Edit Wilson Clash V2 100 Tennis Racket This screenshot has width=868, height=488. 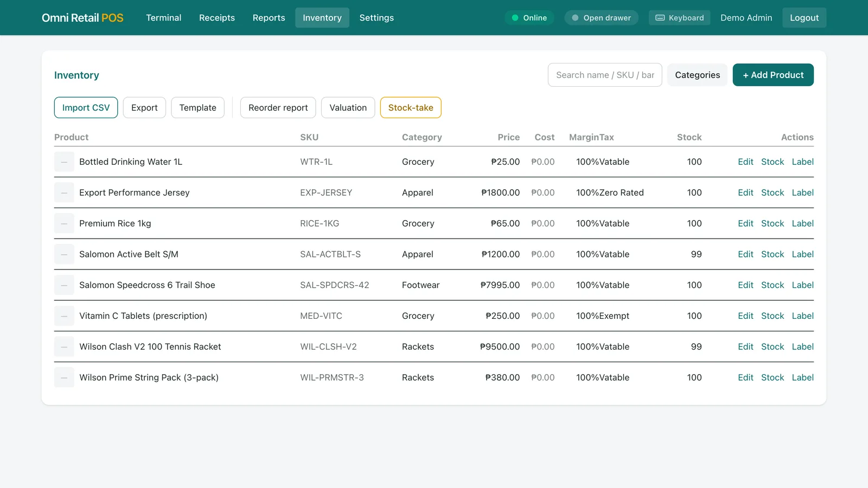point(745,347)
